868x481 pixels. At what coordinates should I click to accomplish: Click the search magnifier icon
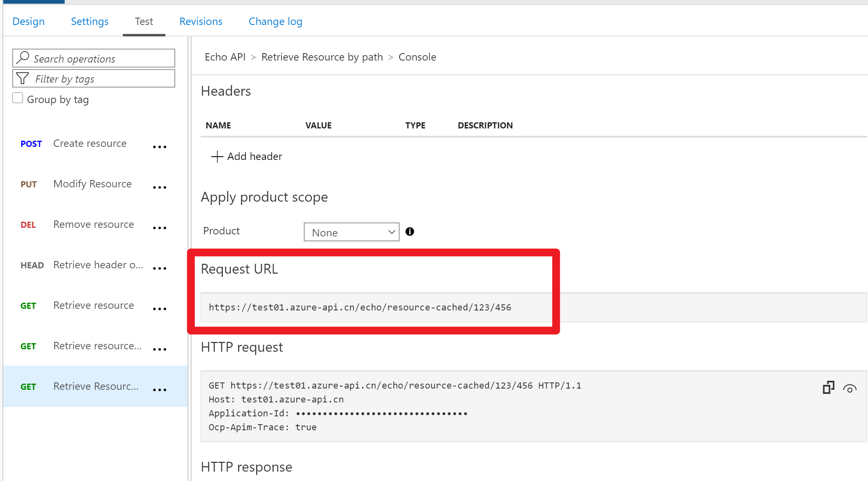pyautogui.click(x=23, y=58)
